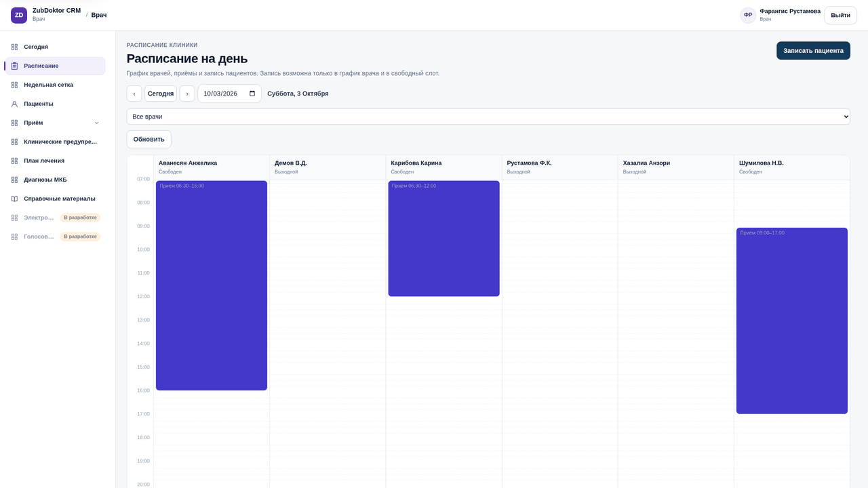Open the calendar picker icon in the date field
This screenshot has width=868, height=488.
coord(252,94)
